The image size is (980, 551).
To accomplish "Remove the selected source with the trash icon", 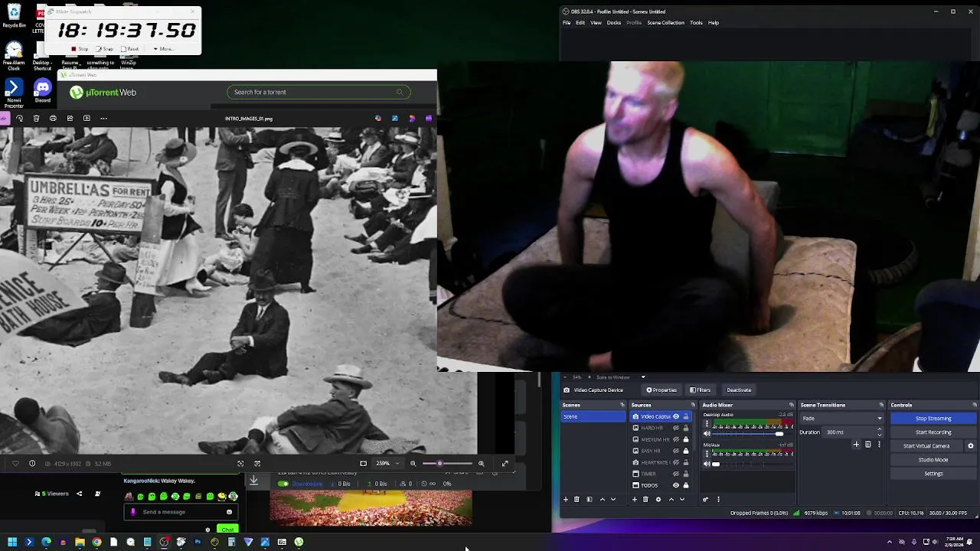I will pos(645,499).
